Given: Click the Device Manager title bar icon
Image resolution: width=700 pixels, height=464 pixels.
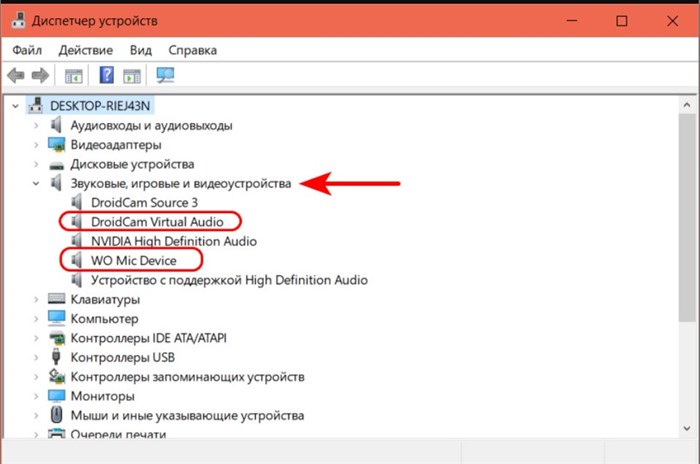Looking at the screenshot, I should click(x=18, y=21).
